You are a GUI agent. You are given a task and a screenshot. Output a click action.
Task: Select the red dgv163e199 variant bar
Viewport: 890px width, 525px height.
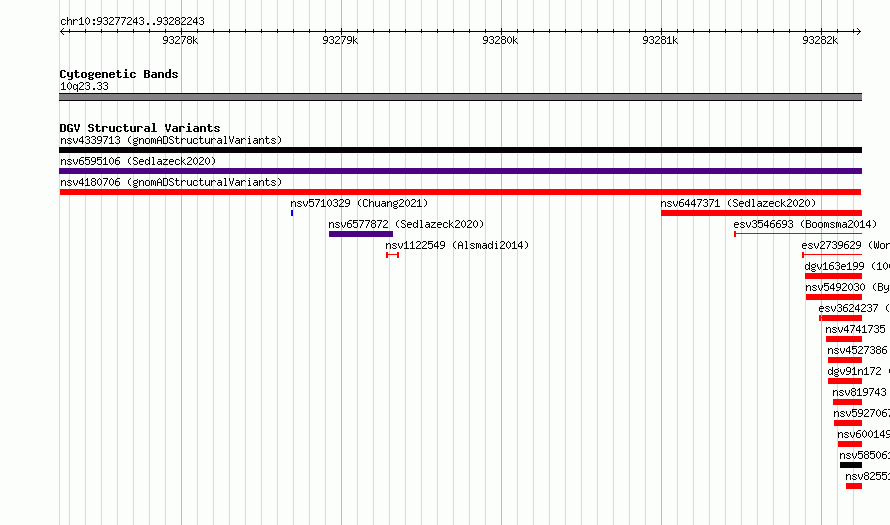pyautogui.click(x=833, y=276)
